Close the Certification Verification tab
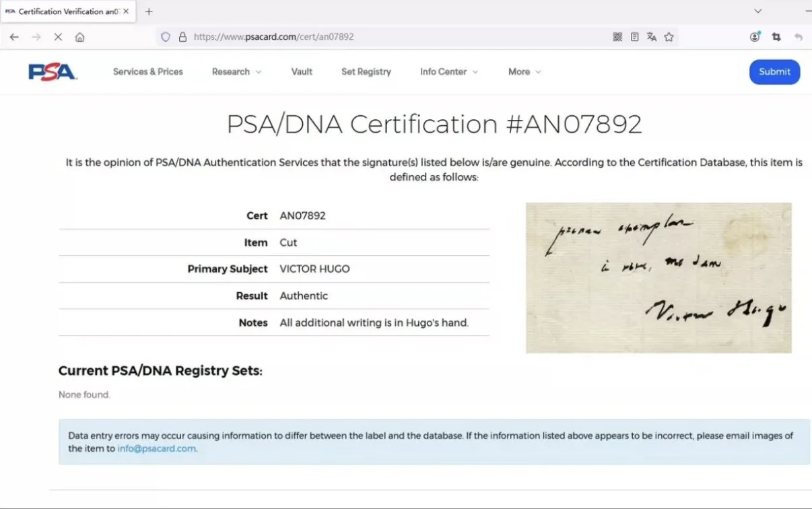The image size is (812, 509). 126,11
